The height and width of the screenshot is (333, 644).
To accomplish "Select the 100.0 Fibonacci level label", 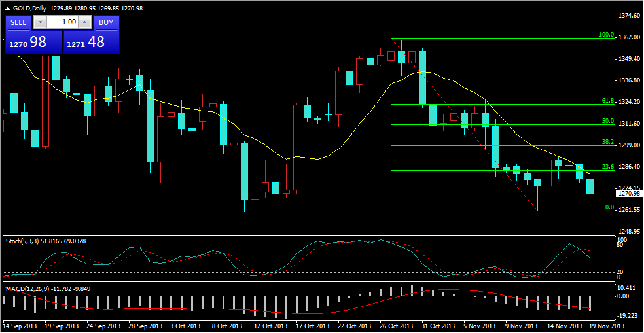I will pos(606,35).
